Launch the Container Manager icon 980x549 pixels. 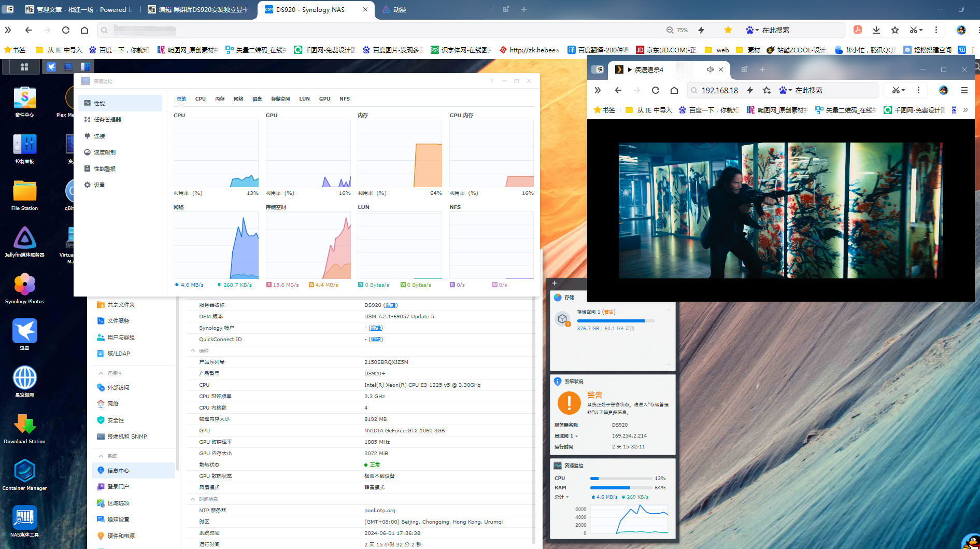[x=24, y=471]
